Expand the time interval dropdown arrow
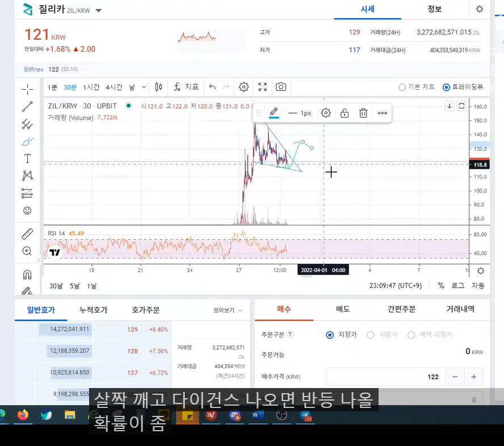Screen dimensions: 504x446 point(144,87)
